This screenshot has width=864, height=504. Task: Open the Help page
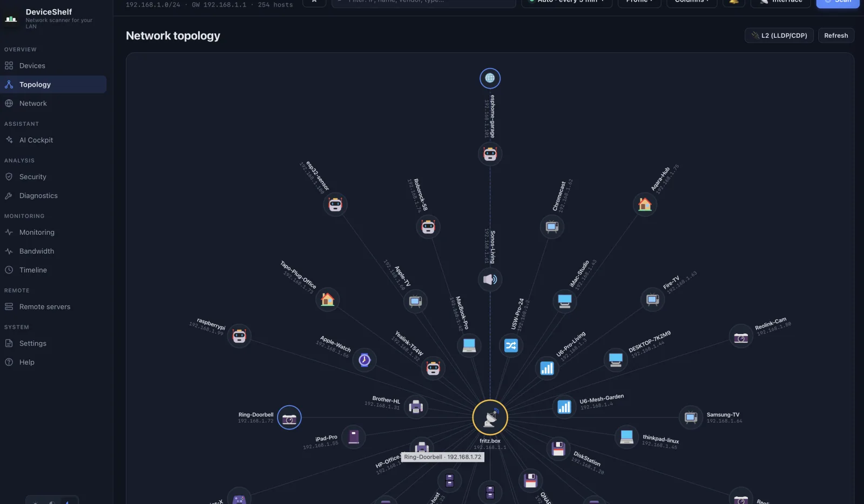click(x=53, y=363)
